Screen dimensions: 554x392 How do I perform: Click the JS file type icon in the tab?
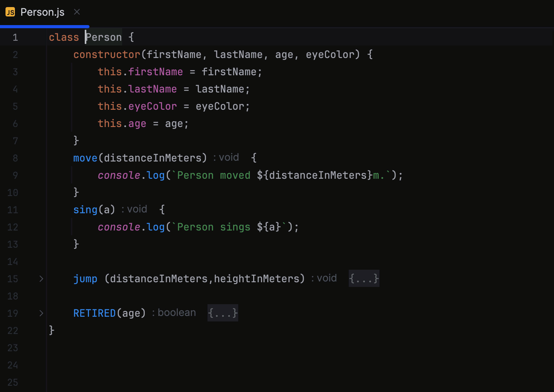(x=10, y=12)
